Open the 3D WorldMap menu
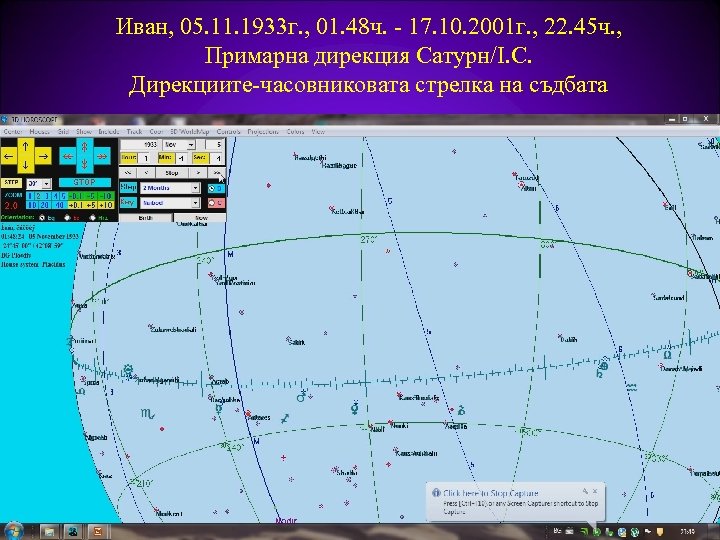The image size is (720, 540). [190, 132]
